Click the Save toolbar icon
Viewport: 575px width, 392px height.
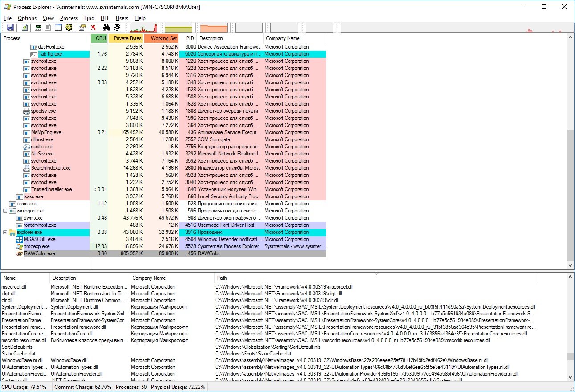10,28
